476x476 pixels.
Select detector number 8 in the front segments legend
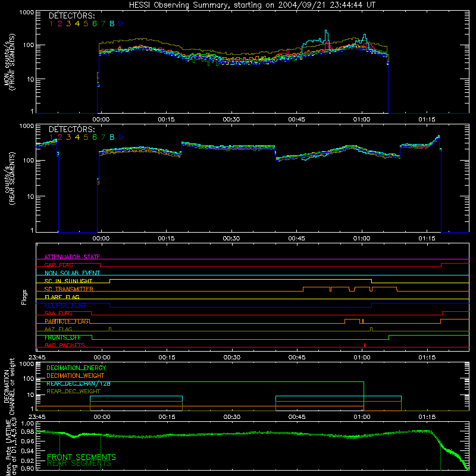[x=112, y=24]
